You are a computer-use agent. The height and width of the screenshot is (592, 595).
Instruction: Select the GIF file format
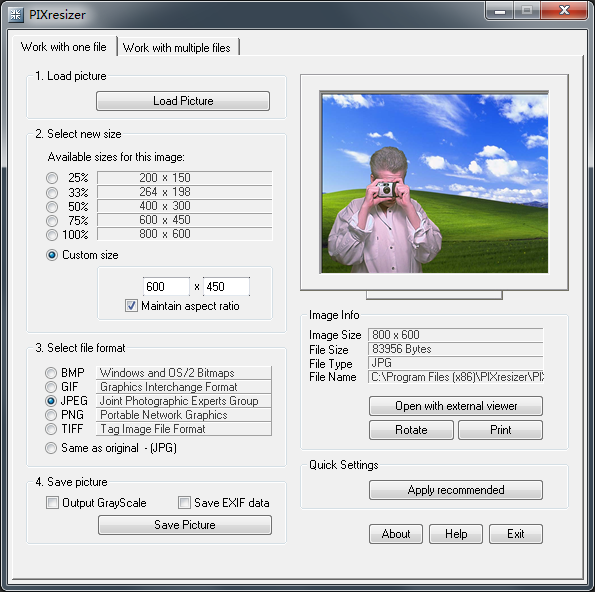click(x=51, y=387)
